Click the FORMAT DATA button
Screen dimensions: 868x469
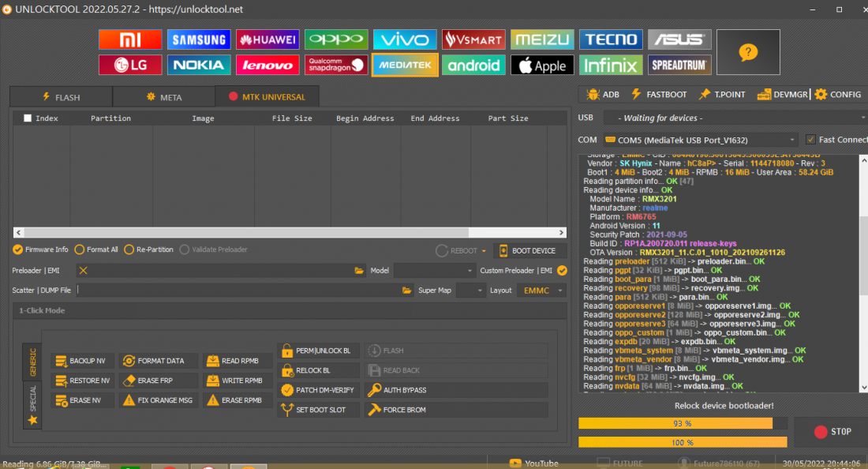pos(159,361)
